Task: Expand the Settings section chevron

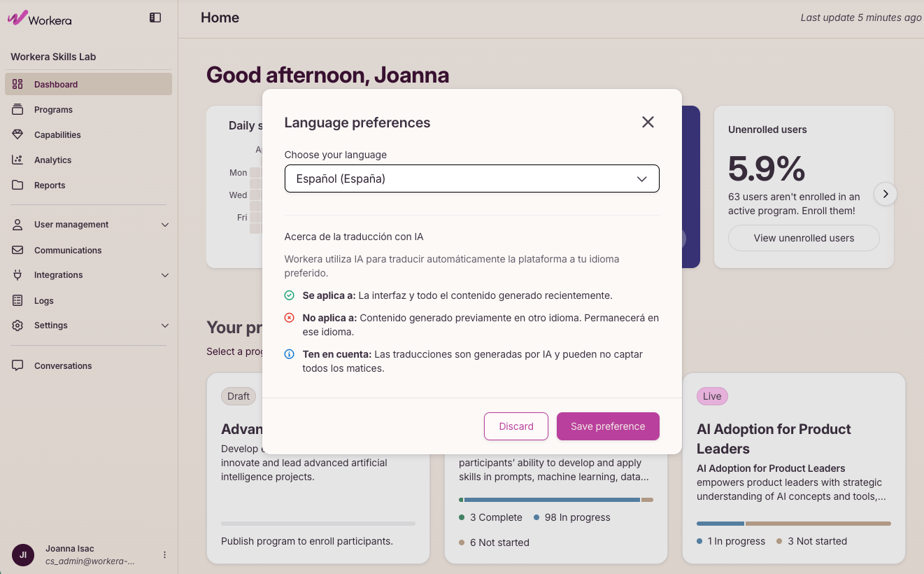Action: point(165,325)
